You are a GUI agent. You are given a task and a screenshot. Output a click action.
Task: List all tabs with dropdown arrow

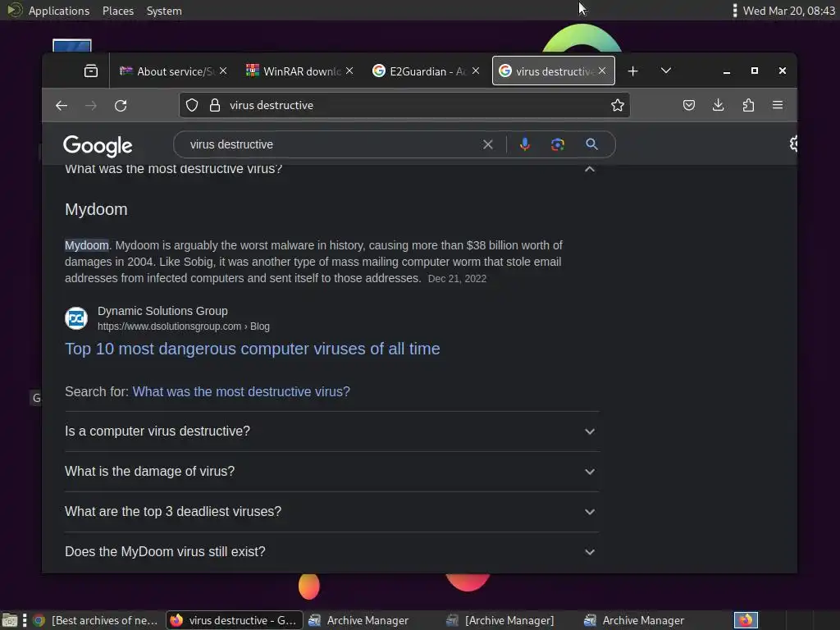click(666, 71)
